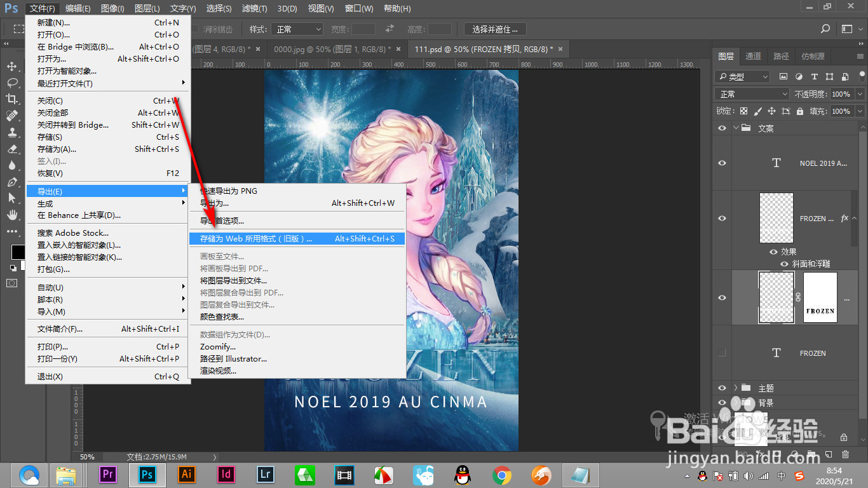Viewport: 868px width, 488px height.
Task: Select the Lasso tool
Action: (12, 83)
